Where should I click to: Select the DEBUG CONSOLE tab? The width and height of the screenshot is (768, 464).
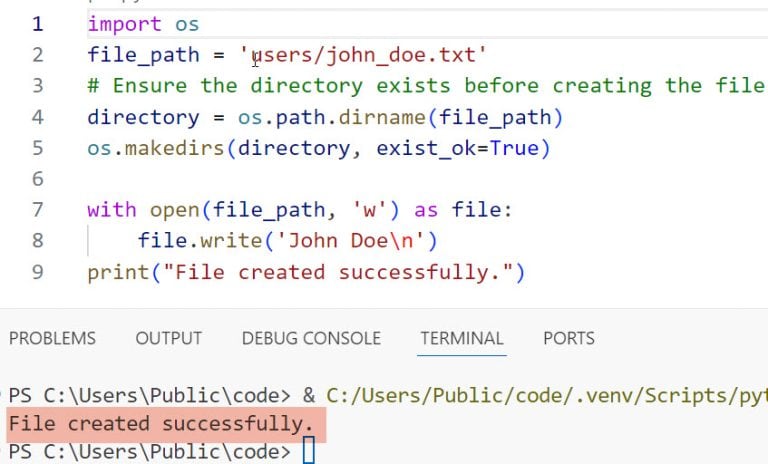click(x=311, y=338)
